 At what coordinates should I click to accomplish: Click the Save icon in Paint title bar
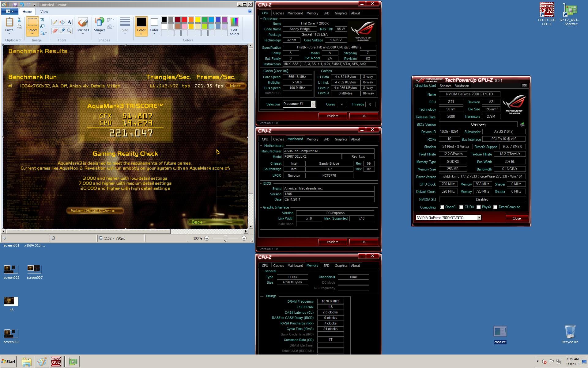click(16, 5)
